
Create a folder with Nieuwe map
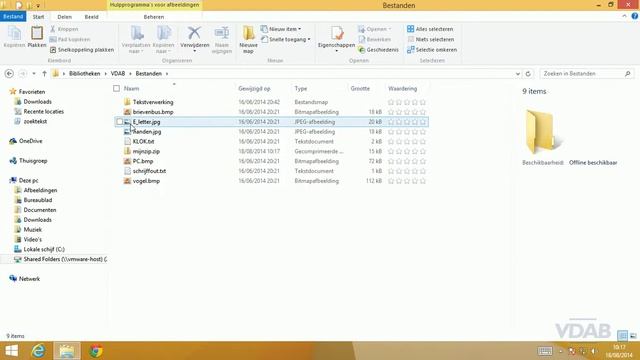coord(248,39)
